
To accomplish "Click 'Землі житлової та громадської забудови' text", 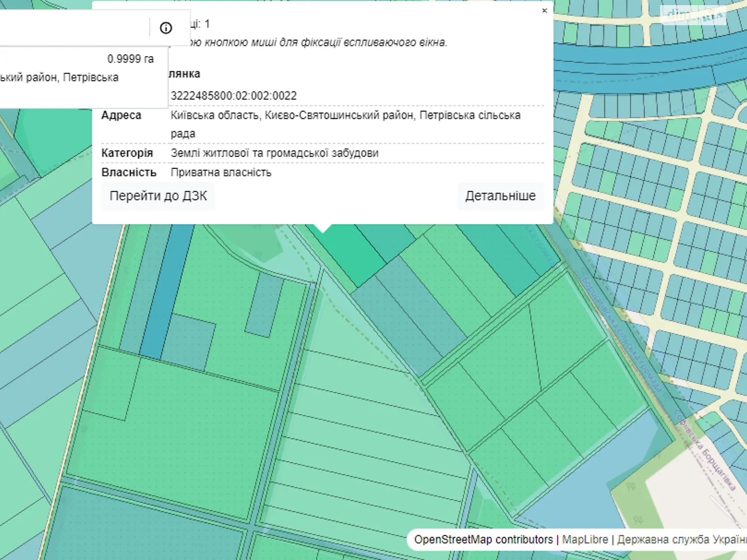I will [x=275, y=153].
